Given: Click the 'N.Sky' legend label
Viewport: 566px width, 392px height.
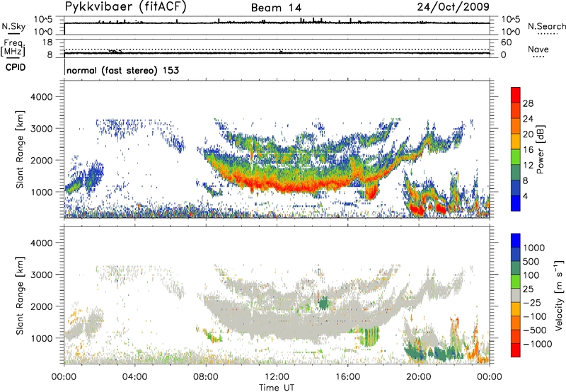Looking at the screenshot, I should click(13, 27).
